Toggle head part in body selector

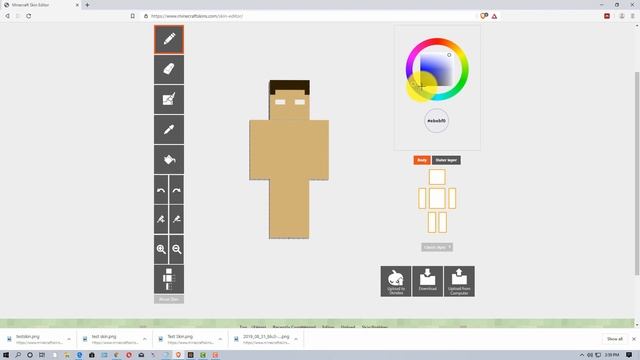pos(437,177)
